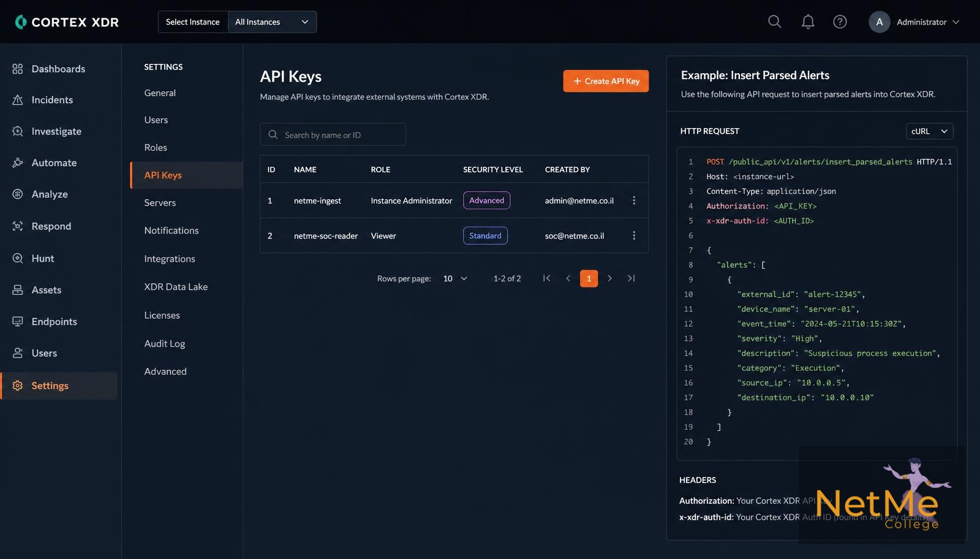Open Licenses settings
This screenshot has width=980, height=559.
pyautogui.click(x=162, y=315)
